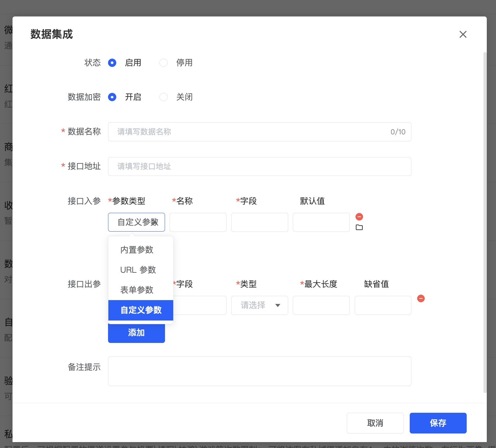Turn off data encryption with 关闭 radio
Image resolution: width=496 pixels, height=448 pixels.
[164, 97]
